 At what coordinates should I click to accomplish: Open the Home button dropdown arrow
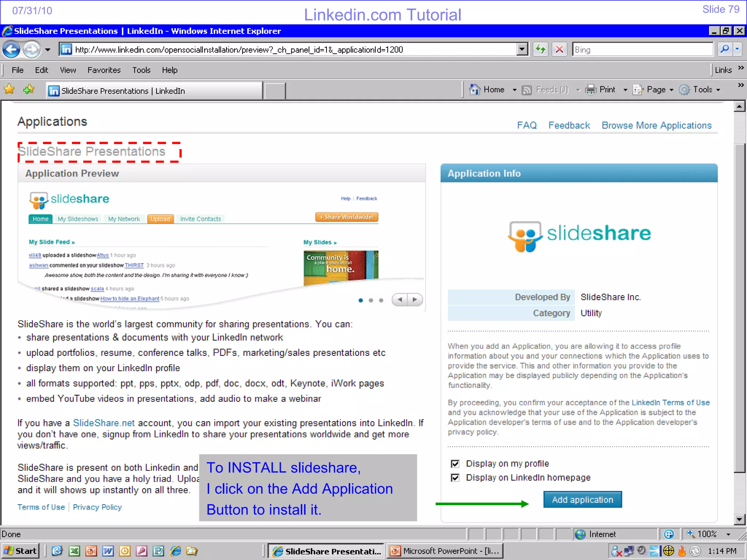[514, 90]
